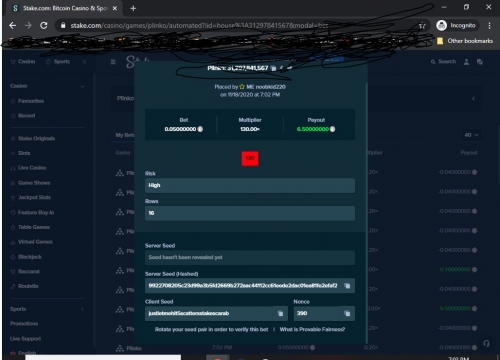This screenshot has width=500, height=360.
Task: Open Recent in sidebar
Action: point(23,116)
